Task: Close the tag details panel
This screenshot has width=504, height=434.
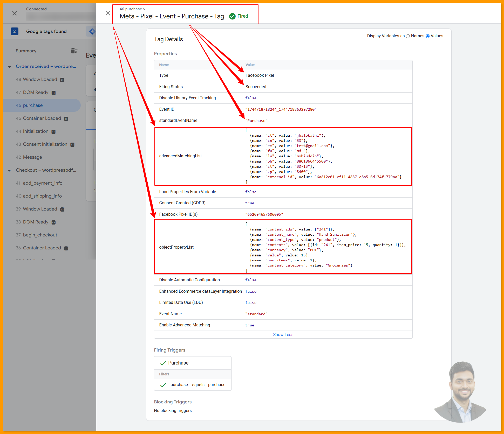Action: (108, 13)
